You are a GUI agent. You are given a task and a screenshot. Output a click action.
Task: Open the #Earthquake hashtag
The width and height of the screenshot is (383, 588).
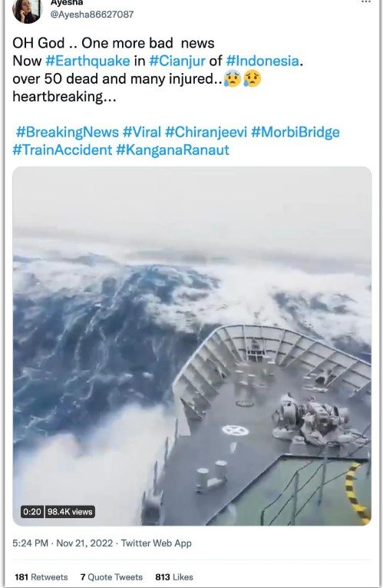click(87, 61)
